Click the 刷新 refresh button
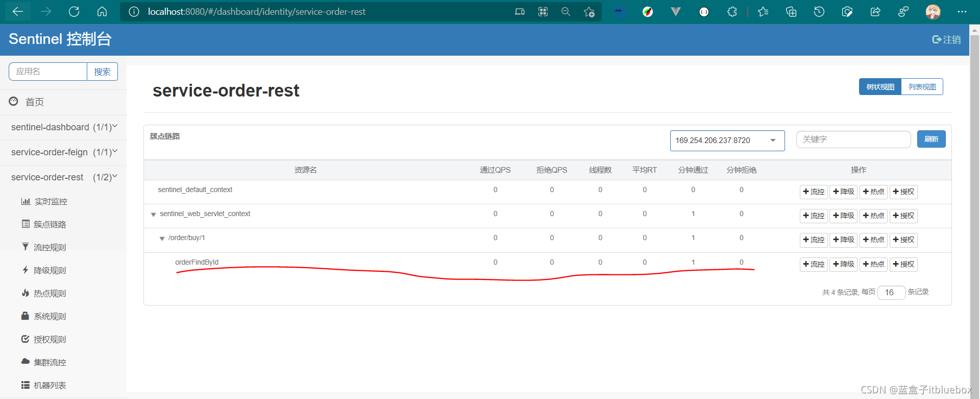Screen dimensions: 980x399 point(931,139)
